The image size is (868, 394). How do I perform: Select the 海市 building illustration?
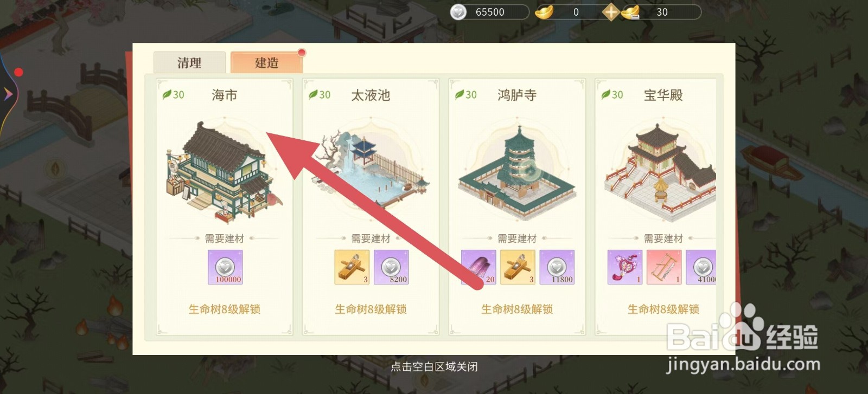click(224, 171)
